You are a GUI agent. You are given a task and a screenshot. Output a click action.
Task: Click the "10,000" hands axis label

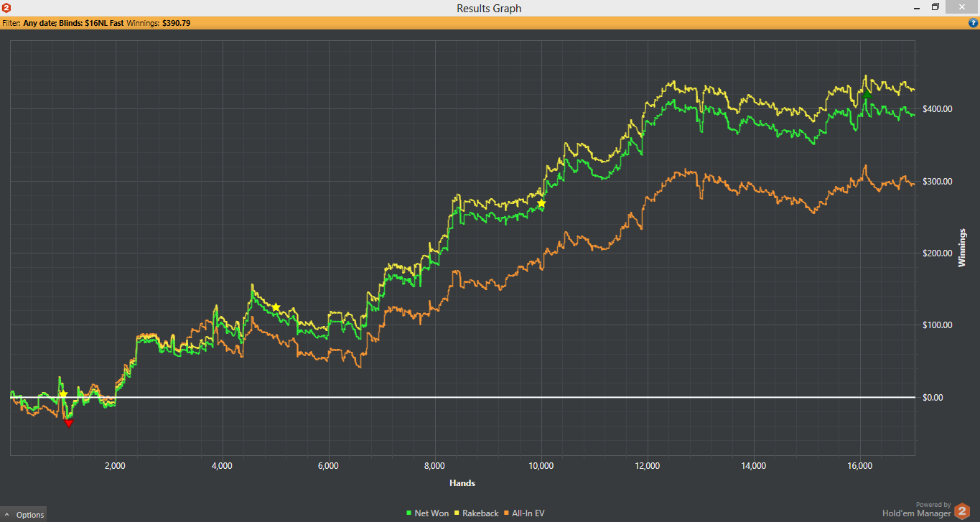541,465
